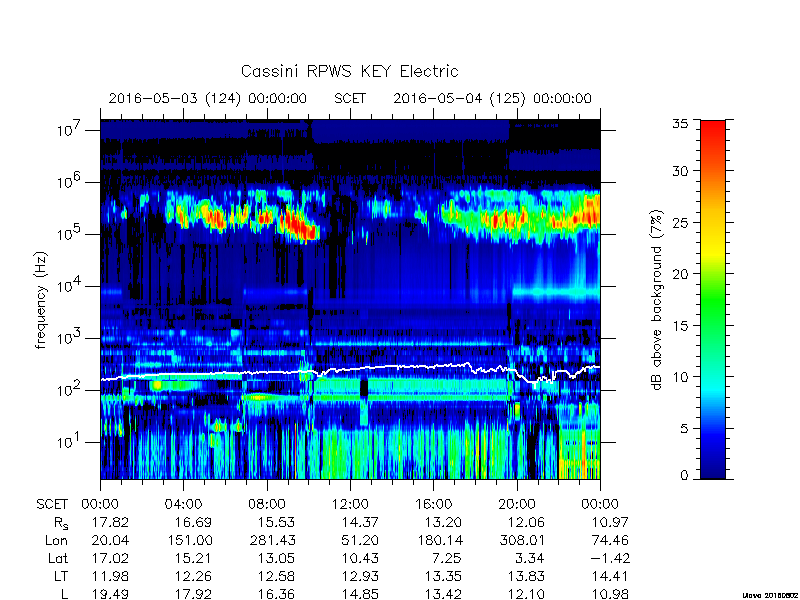Click Lat value -1.42

click(609, 559)
